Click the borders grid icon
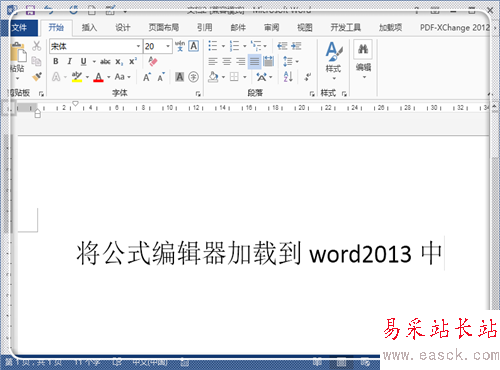Image resolution: width=500 pixels, height=370 pixels. [x=234, y=77]
